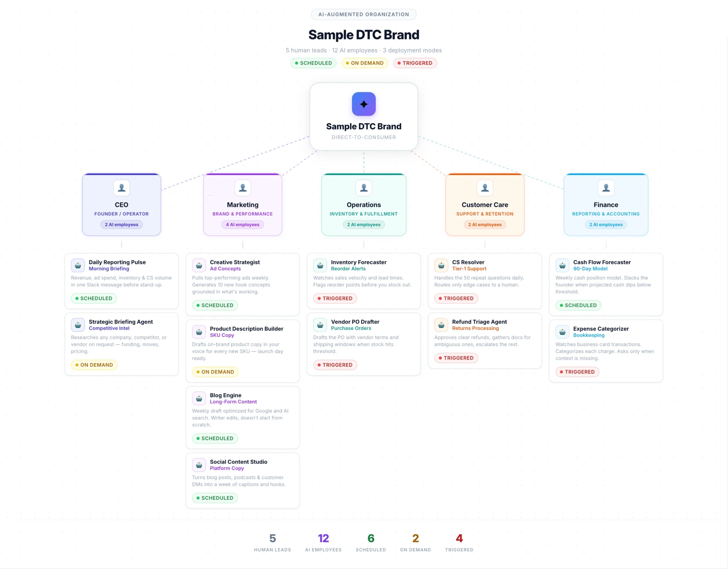Click the 'FOUNDER / OPERATOR' label
The height and width of the screenshot is (569, 728).
[x=122, y=214]
